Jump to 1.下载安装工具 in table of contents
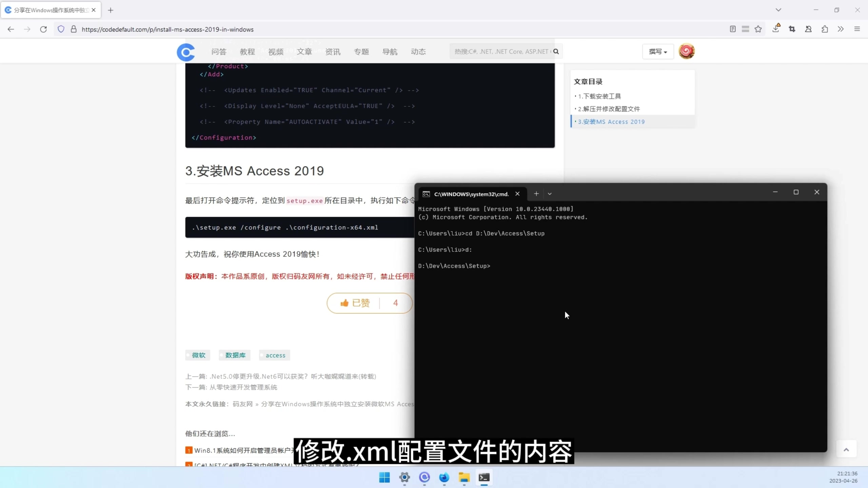The image size is (868, 488). pos(599,96)
